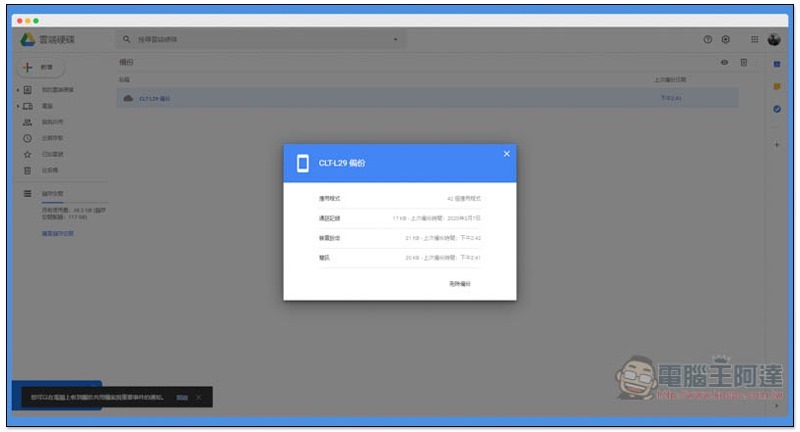Open the Google apps grid
The image size is (800, 432).
(x=754, y=39)
